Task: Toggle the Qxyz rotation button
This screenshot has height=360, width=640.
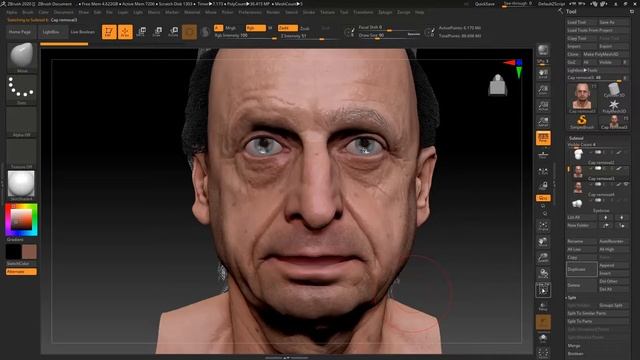Action: (x=543, y=198)
